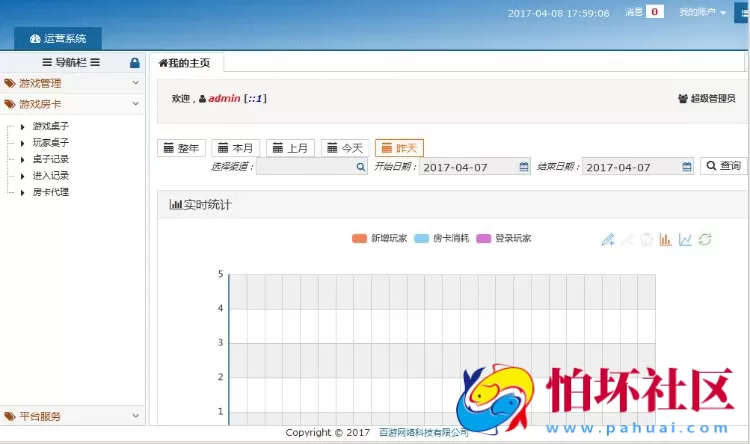The height and width of the screenshot is (444, 750).
Task: Open the 我的账户 dropdown
Action: click(702, 12)
